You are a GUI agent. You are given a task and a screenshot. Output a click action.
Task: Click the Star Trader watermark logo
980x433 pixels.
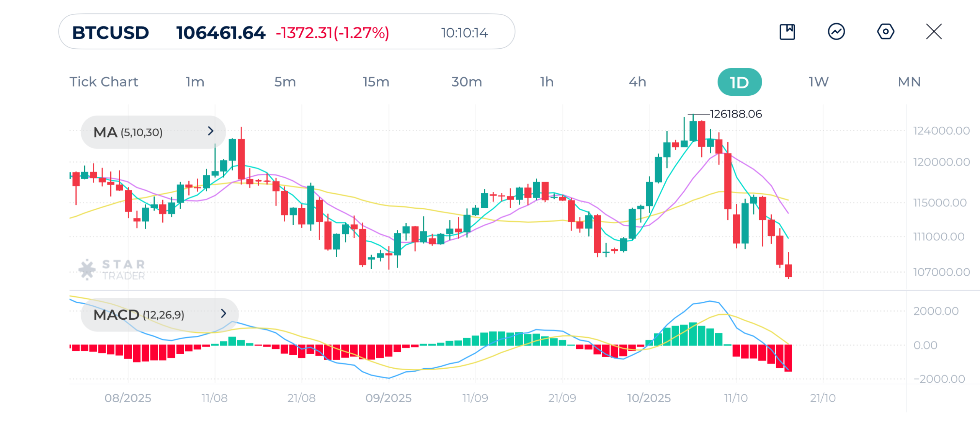[x=112, y=270]
